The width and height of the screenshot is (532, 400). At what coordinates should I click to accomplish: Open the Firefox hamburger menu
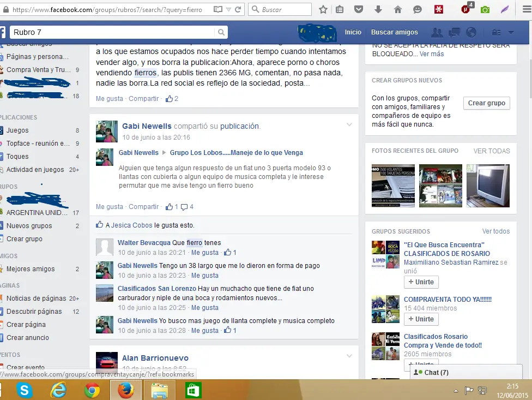point(527,9)
